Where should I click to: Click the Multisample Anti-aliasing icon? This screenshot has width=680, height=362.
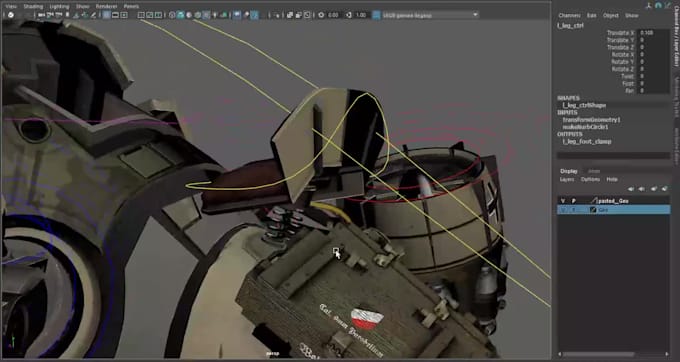pyautogui.click(x=255, y=15)
